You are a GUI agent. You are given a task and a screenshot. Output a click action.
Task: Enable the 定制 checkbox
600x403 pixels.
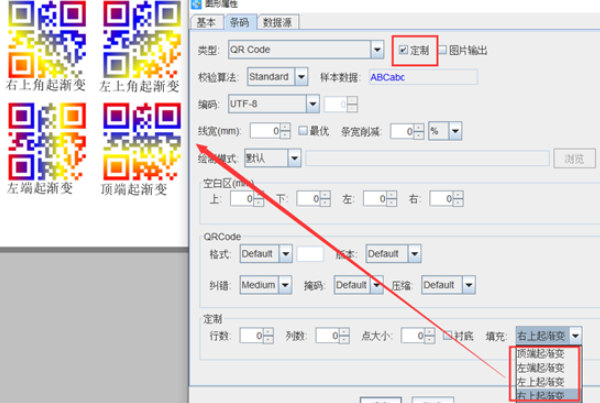404,49
